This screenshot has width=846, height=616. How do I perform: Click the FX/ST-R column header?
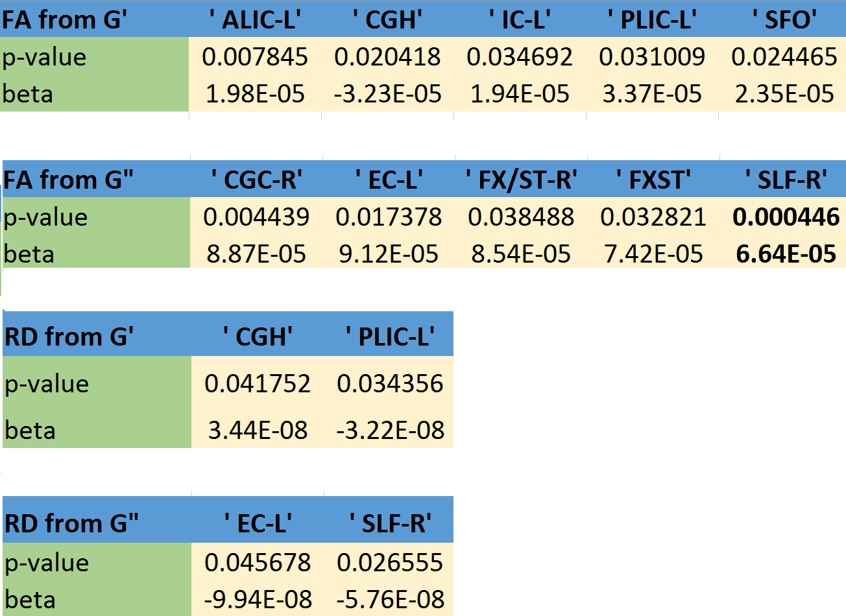point(521,180)
